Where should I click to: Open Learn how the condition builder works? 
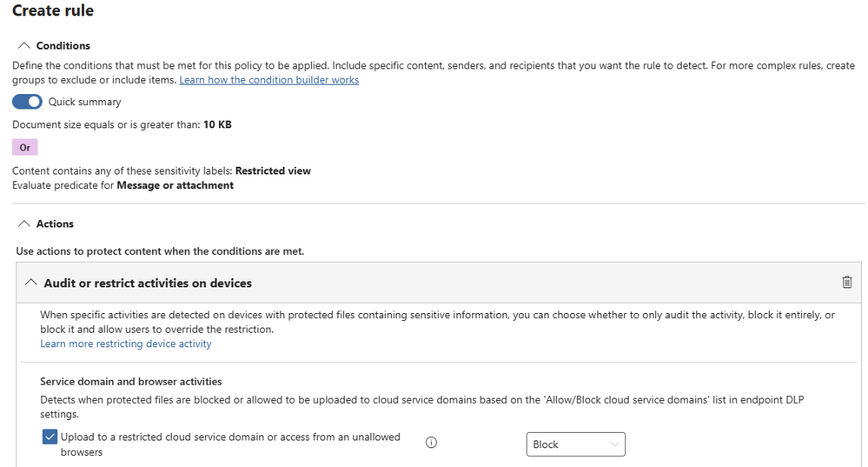click(x=268, y=80)
